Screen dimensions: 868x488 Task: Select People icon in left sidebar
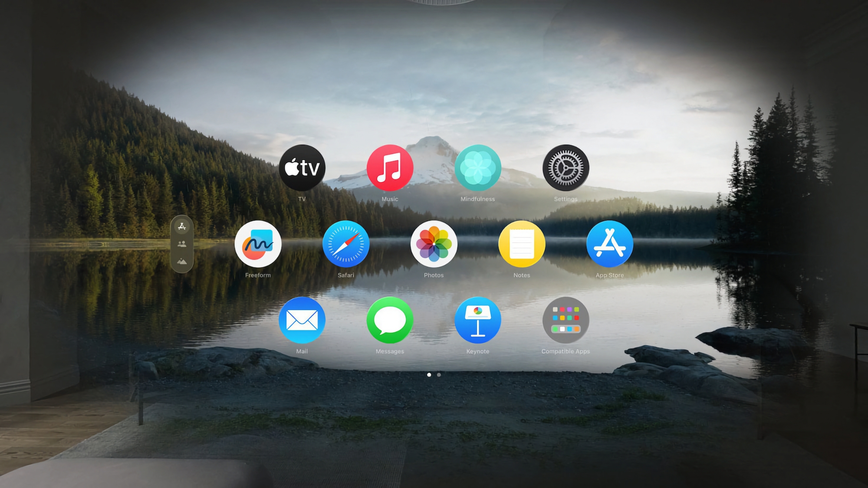click(x=181, y=244)
